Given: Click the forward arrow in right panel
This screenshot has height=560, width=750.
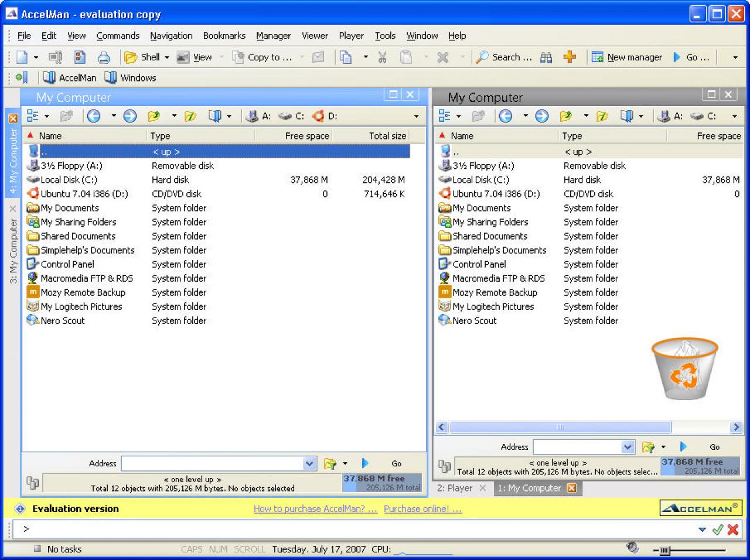Looking at the screenshot, I should (x=542, y=116).
